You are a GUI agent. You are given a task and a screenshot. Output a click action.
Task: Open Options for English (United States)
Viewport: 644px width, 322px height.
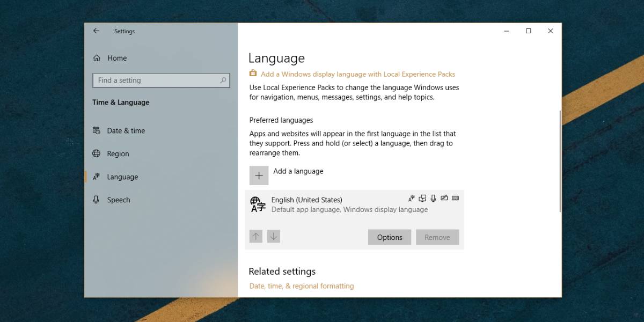tap(390, 237)
